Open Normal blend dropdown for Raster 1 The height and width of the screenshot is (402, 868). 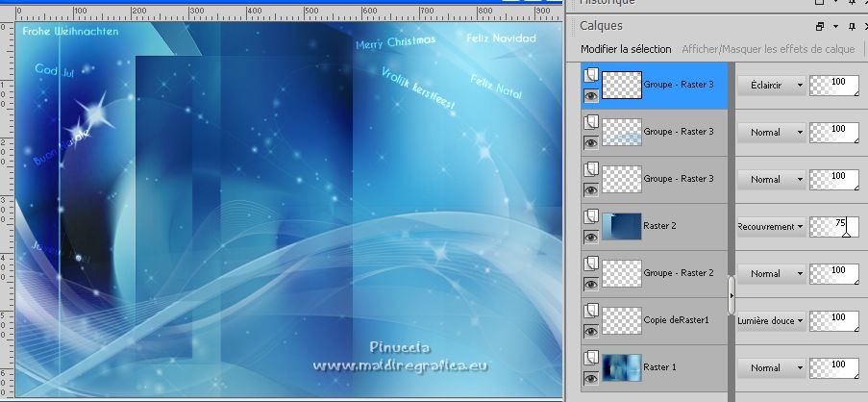pyautogui.click(x=772, y=367)
